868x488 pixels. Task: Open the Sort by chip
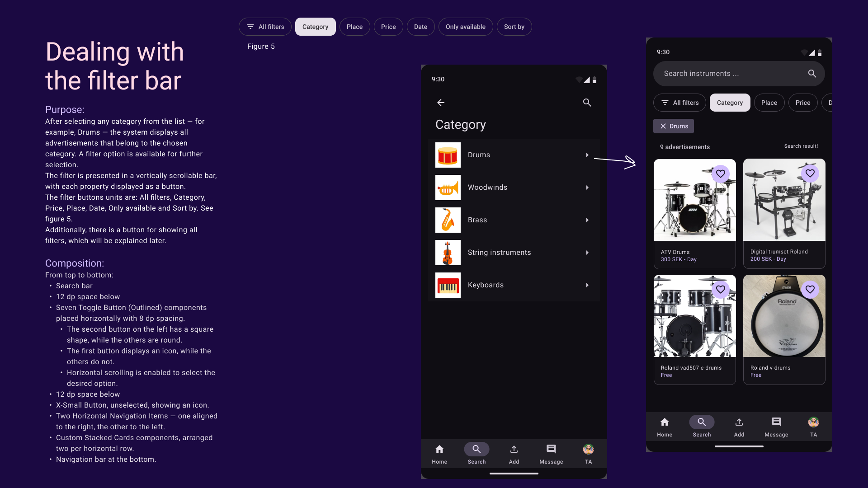[514, 27]
